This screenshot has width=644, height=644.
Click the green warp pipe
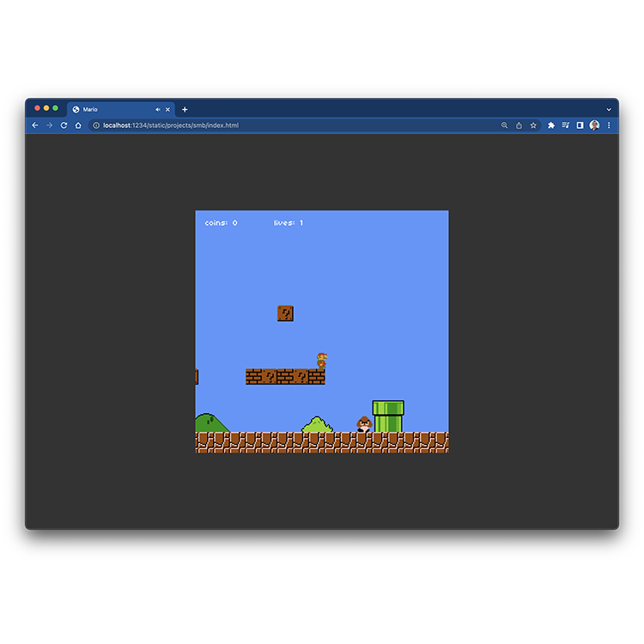click(x=388, y=416)
